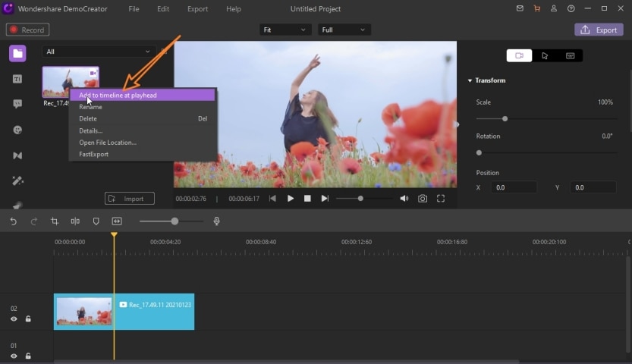
Task: Choose Open File Location... option
Action: tap(143, 142)
